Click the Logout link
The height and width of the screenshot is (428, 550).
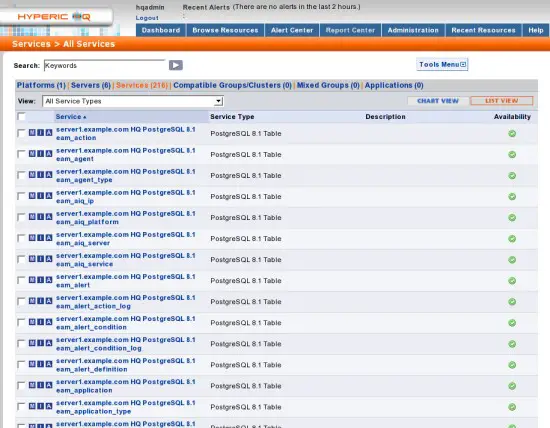click(x=147, y=18)
